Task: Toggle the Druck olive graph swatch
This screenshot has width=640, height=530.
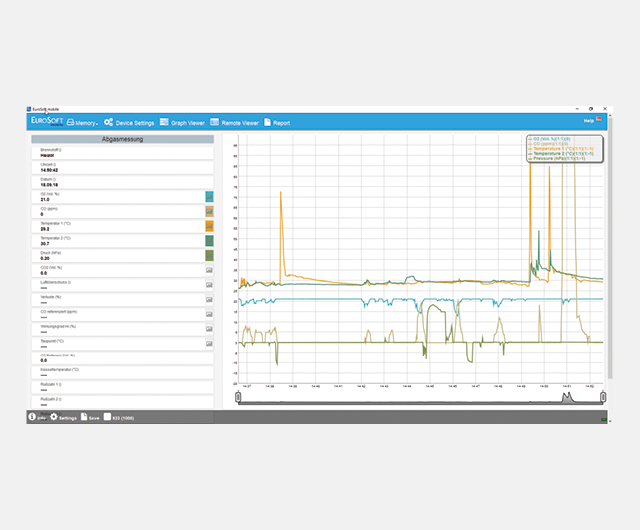Action: 210,256
